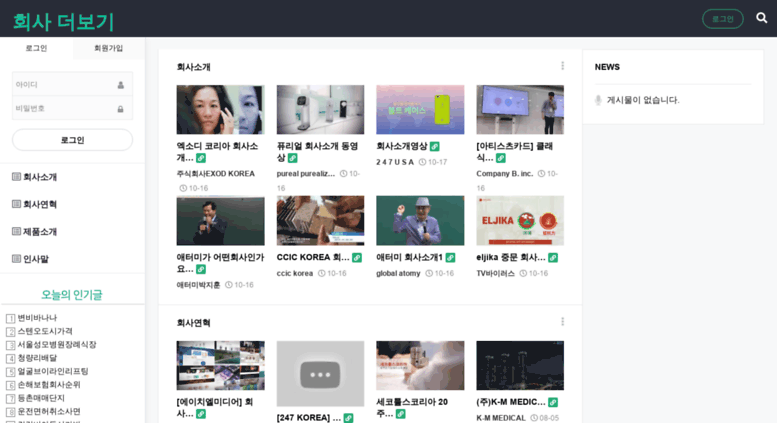Open the 회사 더보기 site logo
The width and height of the screenshot is (777, 423).
[63, 22]
